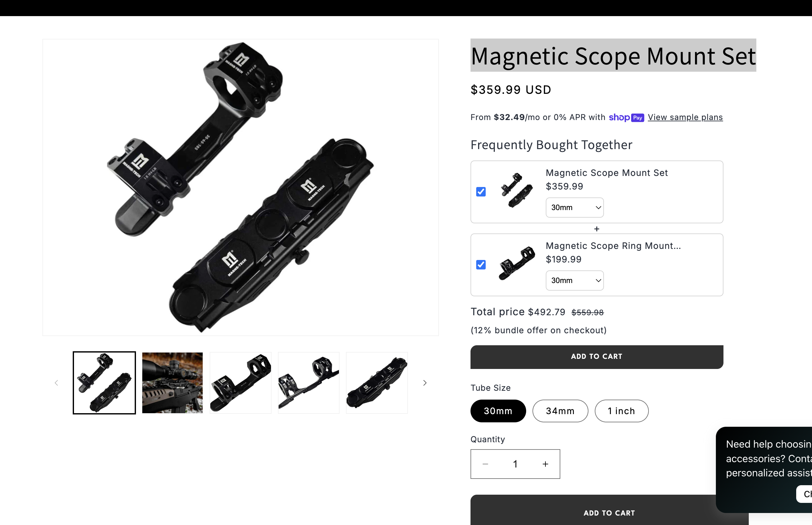Select the last mount base thumbnail
Screen dimensions: 812x525
tap(377, 383)
